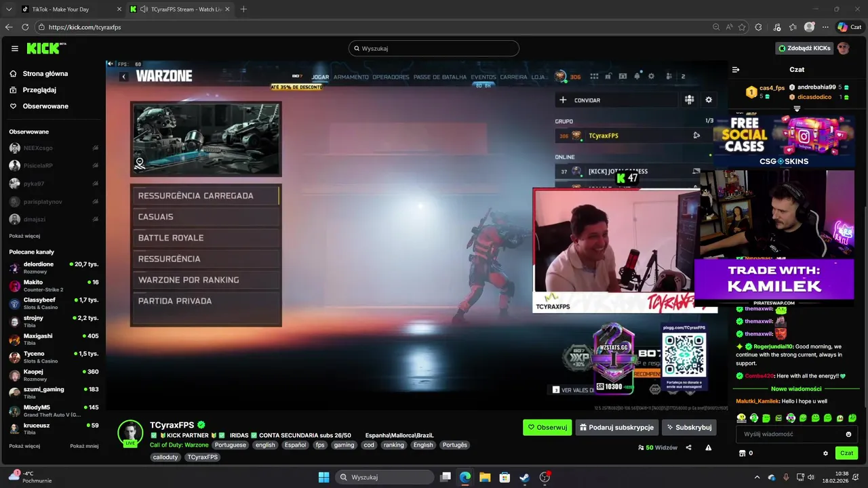Open the chat shop icon showing 0
The image size is (868, 488).
[745, 453]
